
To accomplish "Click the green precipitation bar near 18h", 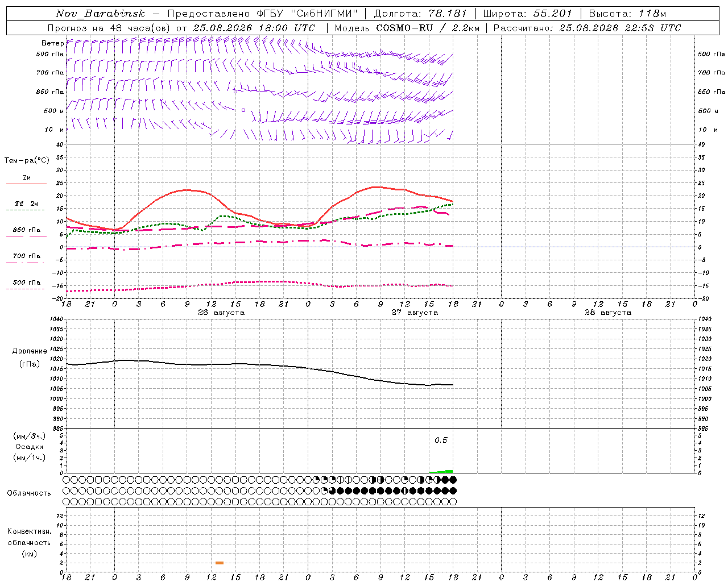I will pyautogui.click(x=441, y=471).
